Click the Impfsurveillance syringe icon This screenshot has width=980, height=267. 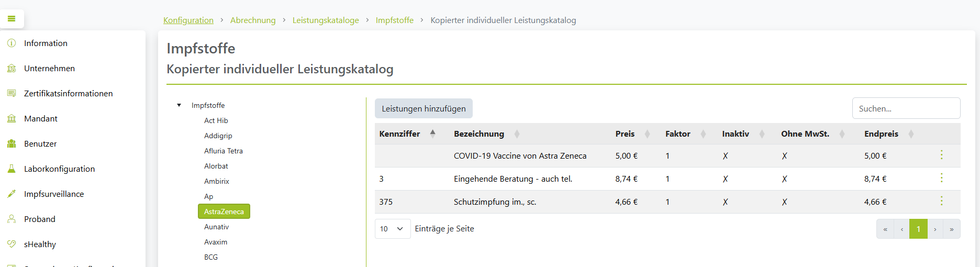pyautogui.click(x=12, y=194)
